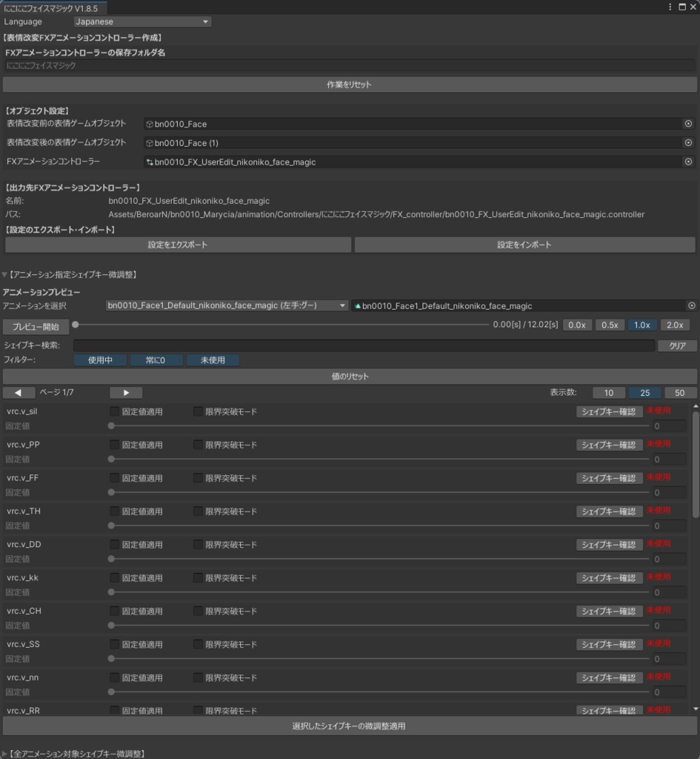Click シェイプキー確認 for vrc.v_SS
The width and height of the screenshot is (700, 759).
(x=609, y=644)
